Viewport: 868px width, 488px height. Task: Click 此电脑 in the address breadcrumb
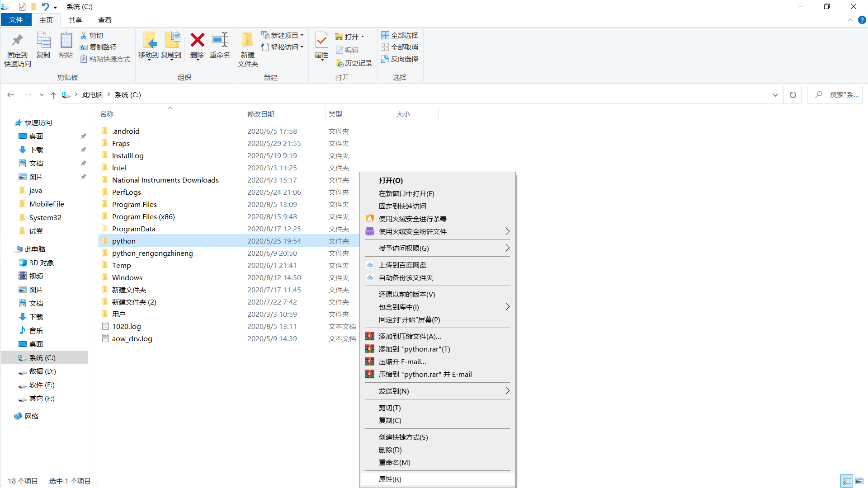92,95
